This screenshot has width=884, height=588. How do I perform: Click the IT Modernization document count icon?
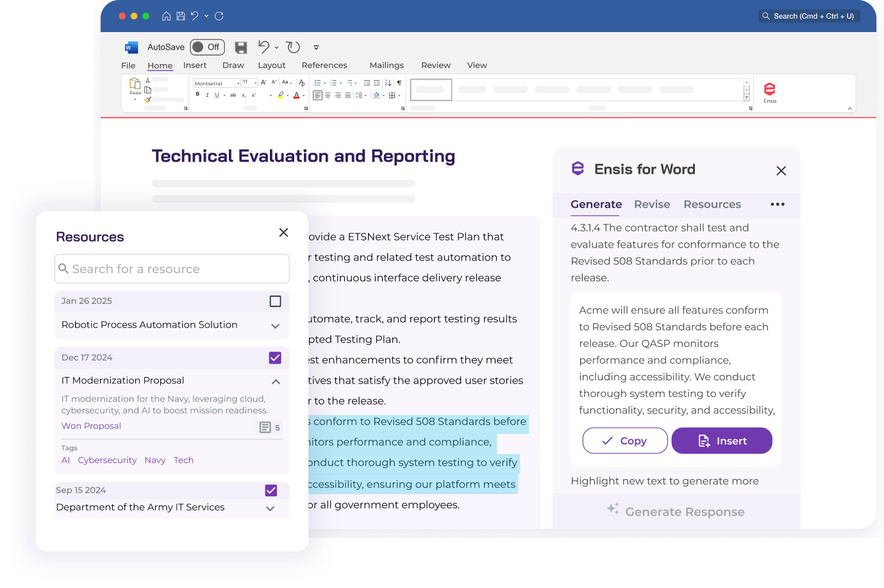265,427
